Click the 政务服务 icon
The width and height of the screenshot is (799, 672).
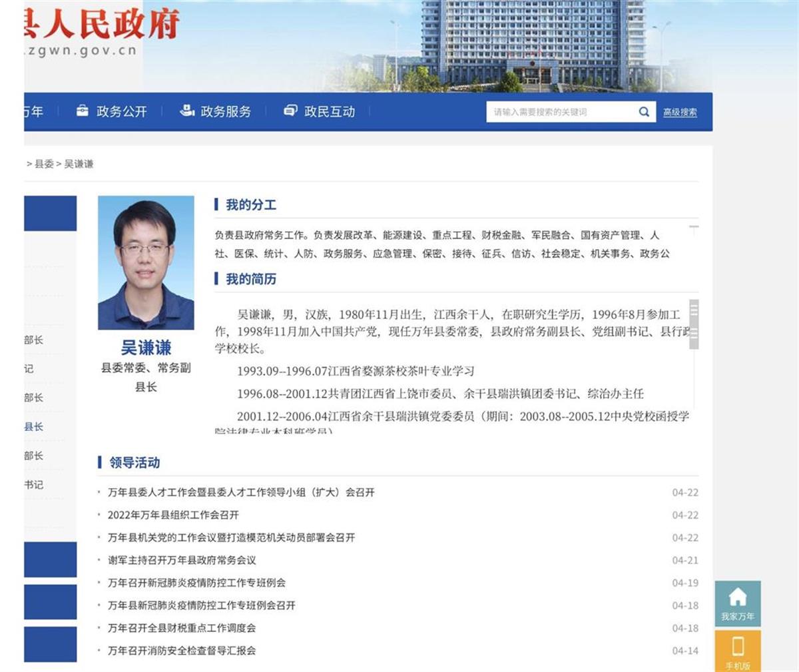click(x=187, y=111)
